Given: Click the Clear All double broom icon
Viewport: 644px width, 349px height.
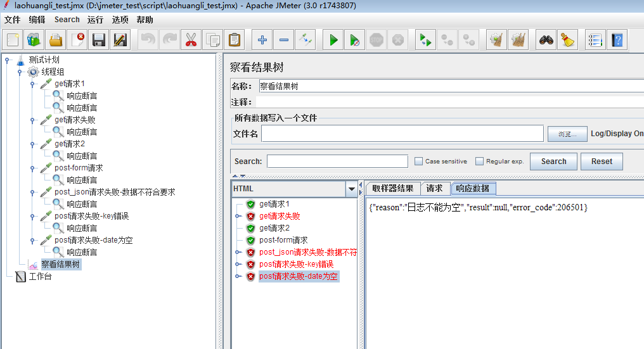Looking at the screenshot, I should (x=518, y=40).
